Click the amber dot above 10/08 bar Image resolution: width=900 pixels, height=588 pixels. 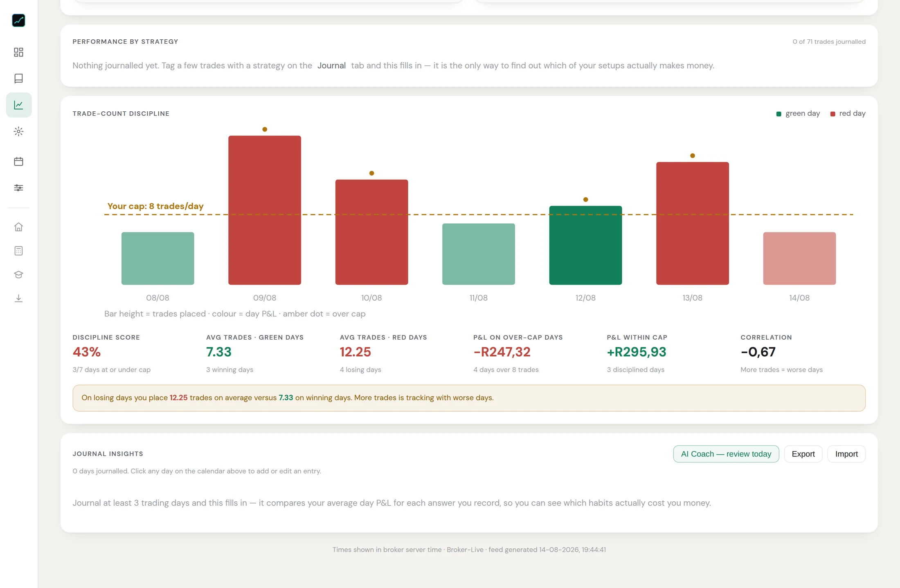pyautogui.click(x=371, y=173)
